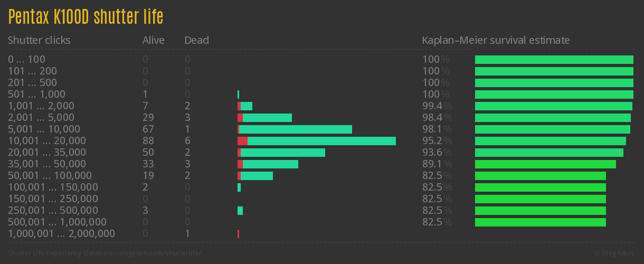Screen dimensions: 644x264
Task: Select the "1,000,001 … 2,000,000" range label
Action: [x=61, y=234]
